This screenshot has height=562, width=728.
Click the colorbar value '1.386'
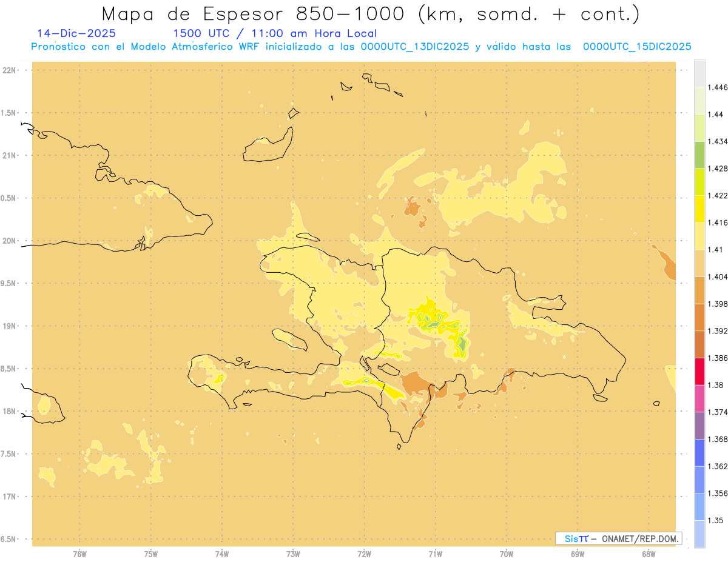(718, 358)
